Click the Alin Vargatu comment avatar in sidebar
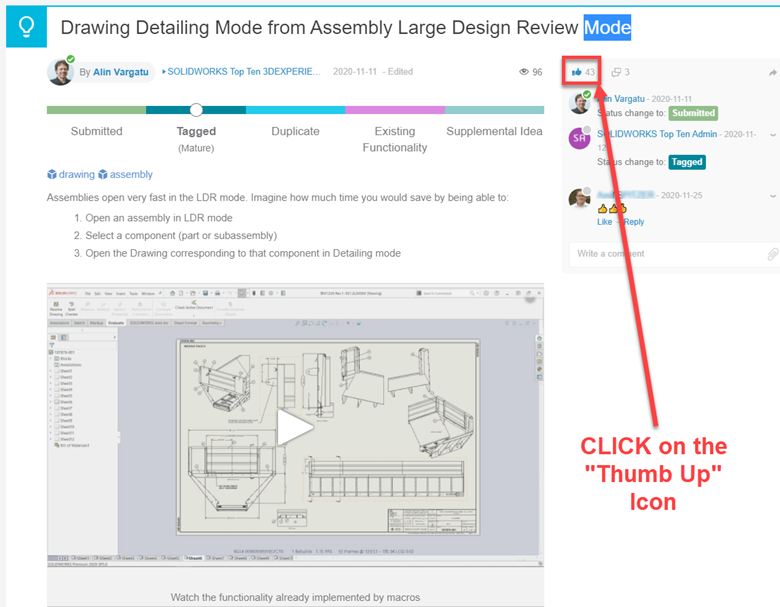The height and width of the screenshot is (607, 780). (x=579, y=102)
